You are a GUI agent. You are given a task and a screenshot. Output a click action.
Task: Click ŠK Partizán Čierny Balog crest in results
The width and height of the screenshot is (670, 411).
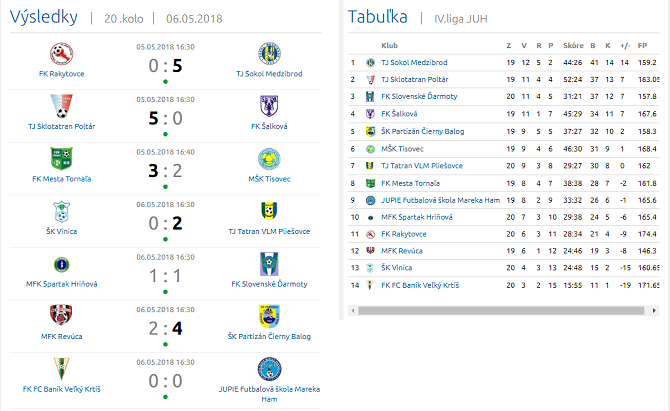click(x=269, y=315)
